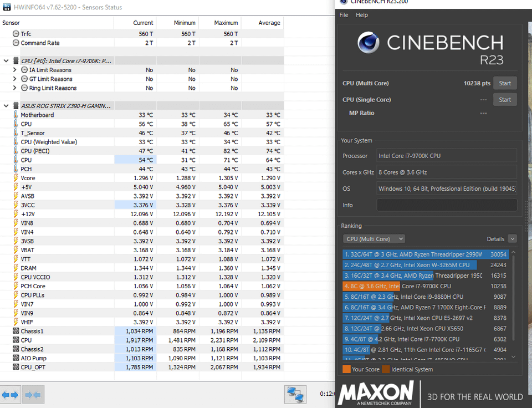Select the 3VCC current value 3.376 V
The width and height of the screenshot is (532, 408).
point(135,205)
